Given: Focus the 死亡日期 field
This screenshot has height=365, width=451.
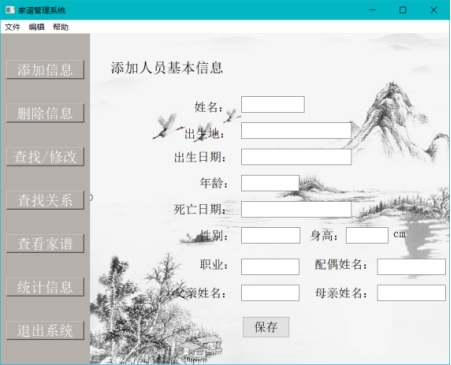Looking at the screenshot, I should point(296,209).
